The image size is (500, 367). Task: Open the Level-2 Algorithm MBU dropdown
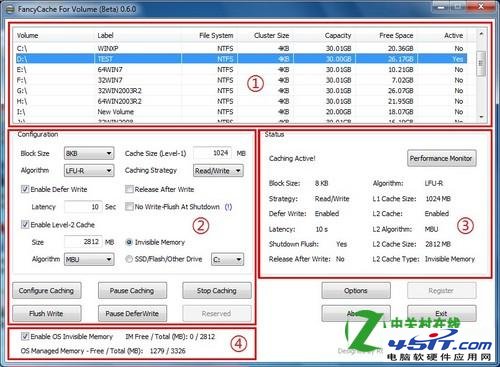pos(89,259)
